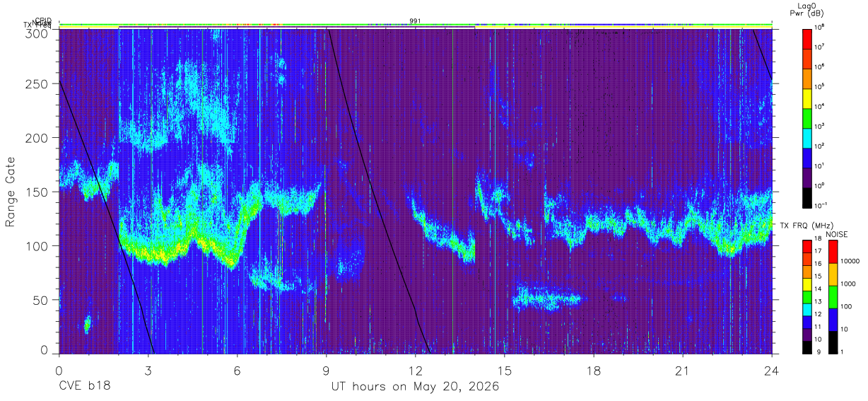
Task: Click the green segment of NOISE legend
Action: (833, 296)
